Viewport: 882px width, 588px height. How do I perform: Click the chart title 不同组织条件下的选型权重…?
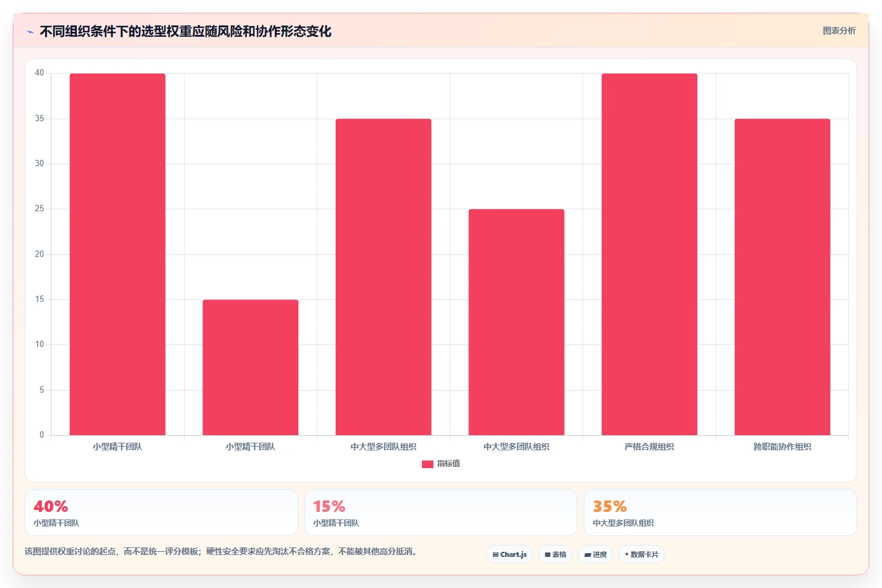tap(185, 32)
